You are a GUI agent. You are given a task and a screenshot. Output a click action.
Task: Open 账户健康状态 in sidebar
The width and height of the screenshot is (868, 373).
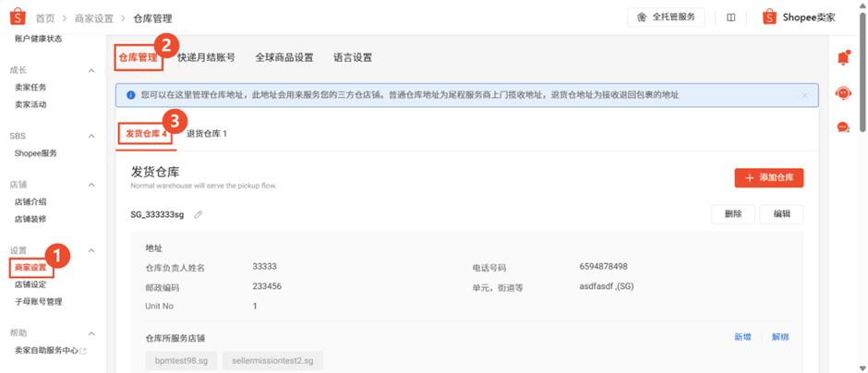pyautogui.click(x=38, y=39)
